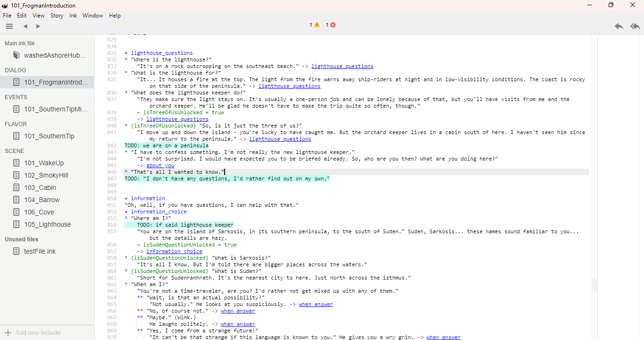Toggle the hamburger sidebar menu icon

coord(9,26)
